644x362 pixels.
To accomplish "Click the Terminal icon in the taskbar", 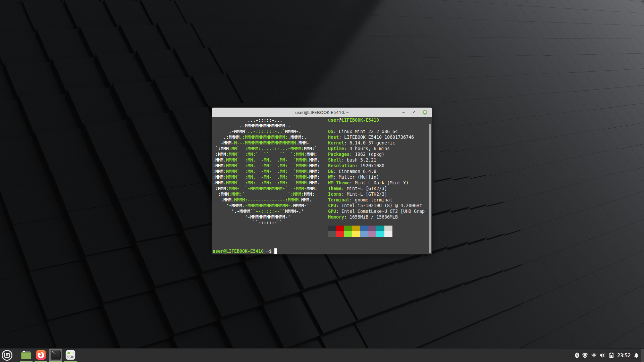I will point(56,355).
